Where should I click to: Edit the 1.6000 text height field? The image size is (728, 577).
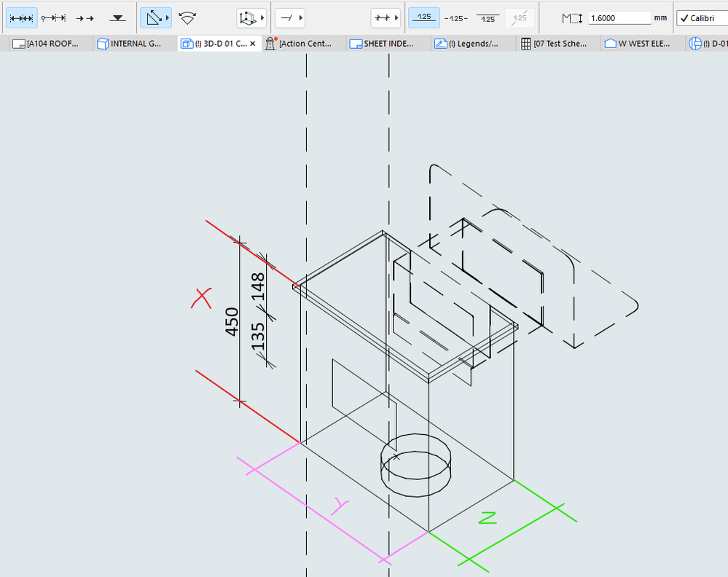619,18
